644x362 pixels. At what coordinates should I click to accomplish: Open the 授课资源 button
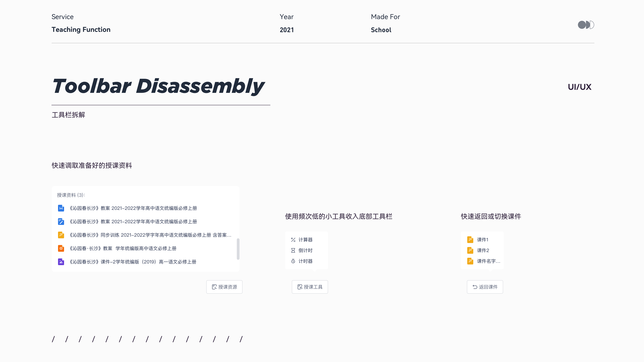[x=224, y=287]
